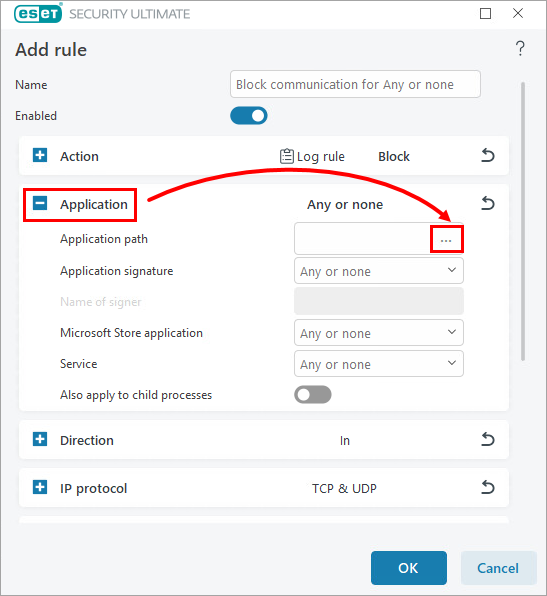Reset the IP protocol section with undo arrow
This screenshot has width=547, height=596.
point(488,487)
